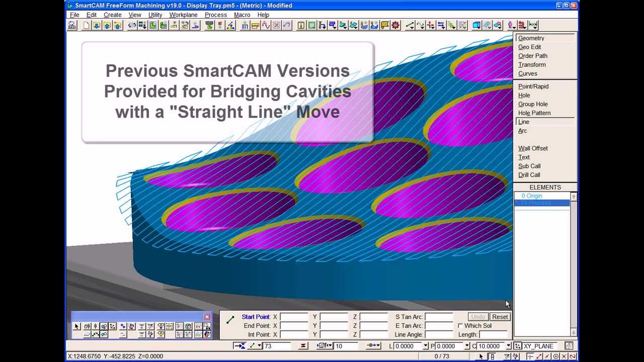Select Group Hole element type
Image resolution: width=644 pixels, height=362 pixels.
[533, 104]
